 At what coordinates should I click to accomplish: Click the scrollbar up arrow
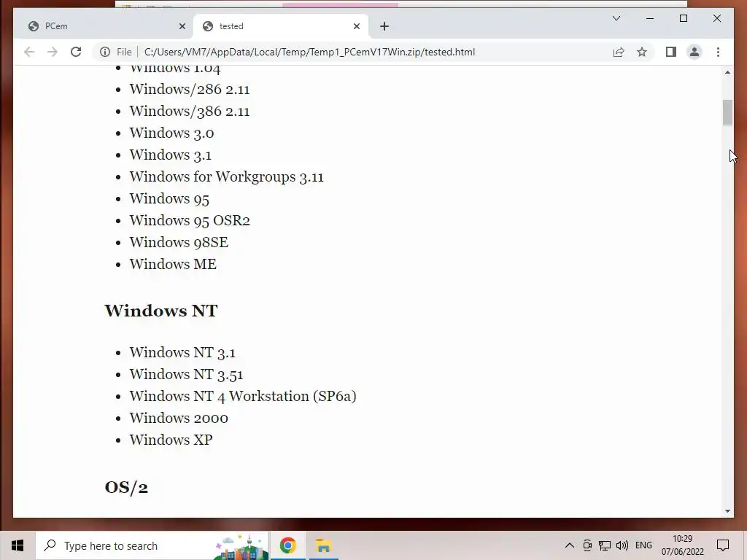(727, 72)
